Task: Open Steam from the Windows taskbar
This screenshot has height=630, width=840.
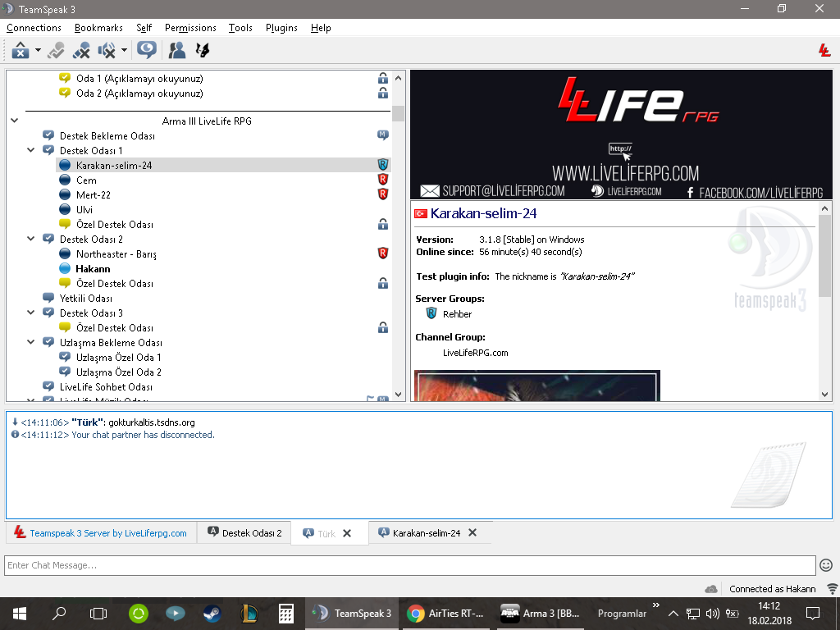Action: click(x=212, y=614)
